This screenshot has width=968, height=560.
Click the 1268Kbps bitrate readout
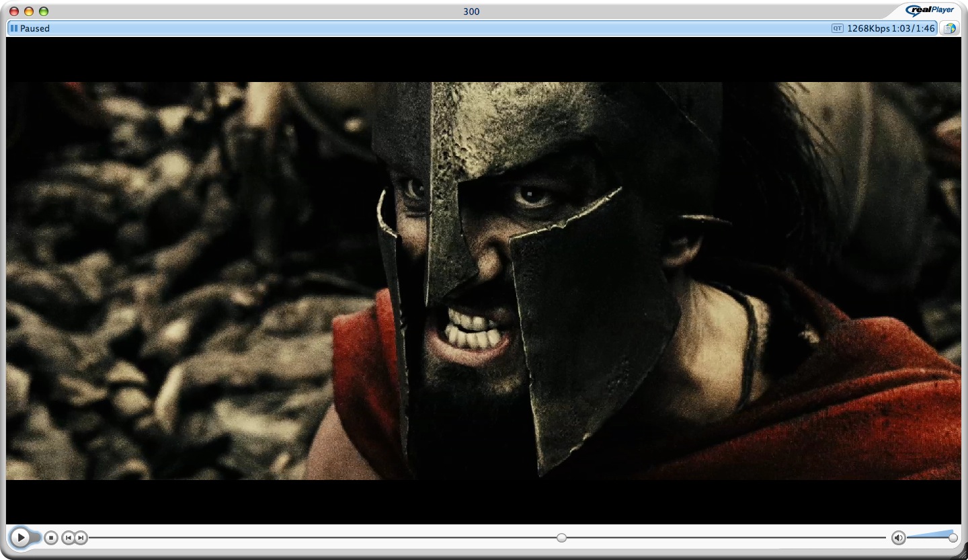point(868,28)
